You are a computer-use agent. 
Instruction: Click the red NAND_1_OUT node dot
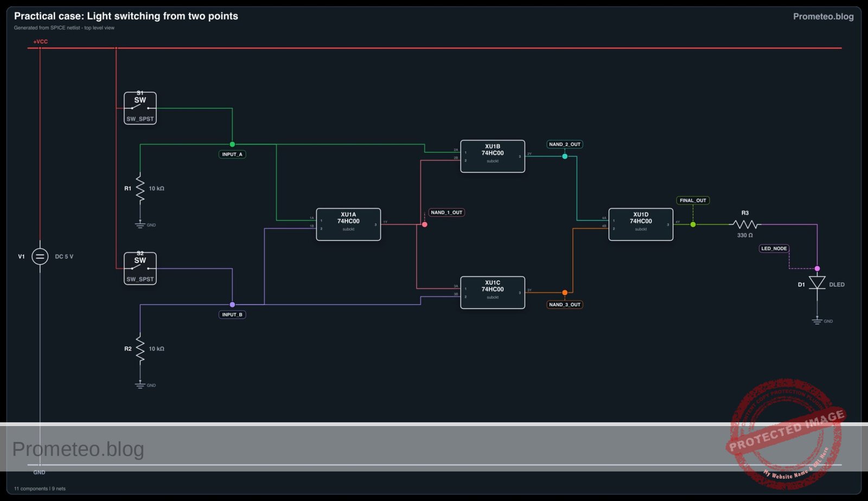click(x=425, y=224)
